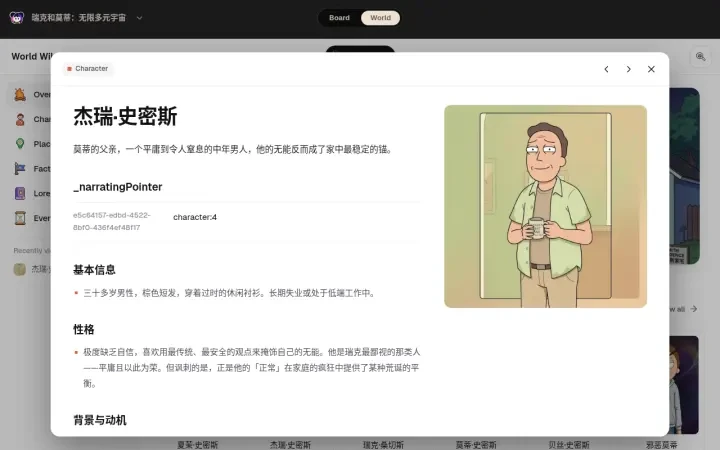Click the 性格 section heading
Screen dimensions: 720x450
[x=84, y=329]
